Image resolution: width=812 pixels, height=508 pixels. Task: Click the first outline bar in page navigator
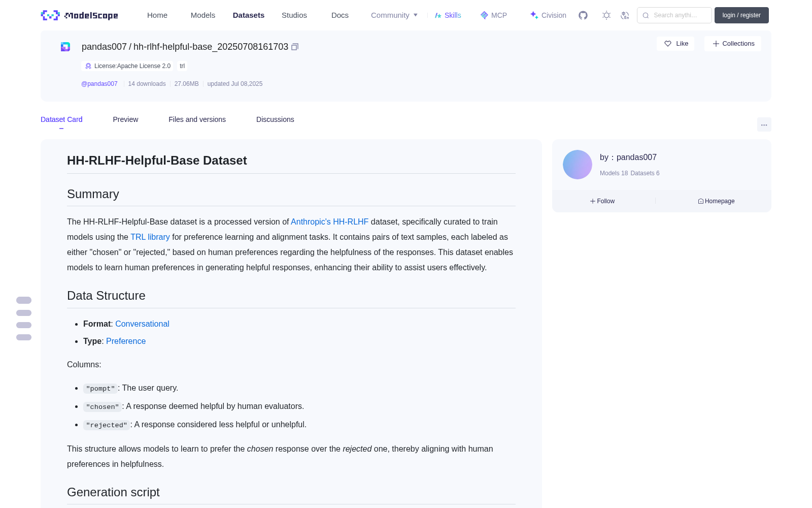[24, 300]
